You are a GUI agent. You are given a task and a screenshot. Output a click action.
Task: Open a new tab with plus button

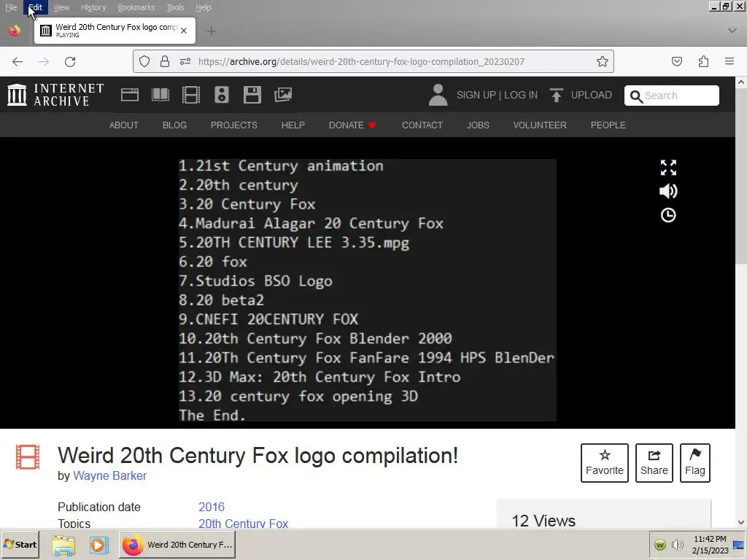click(212, 31)
